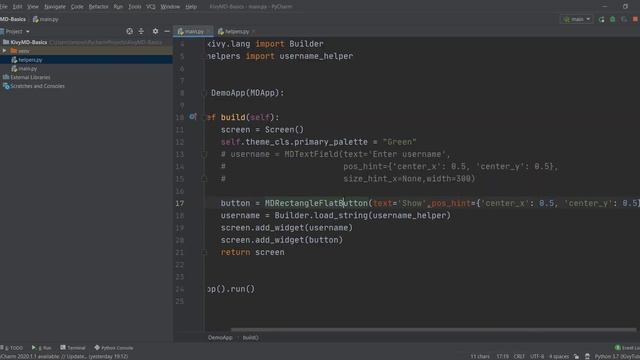Click the Python 3.7 interpreter selector

pyautogui.click(x=617, y=356)
